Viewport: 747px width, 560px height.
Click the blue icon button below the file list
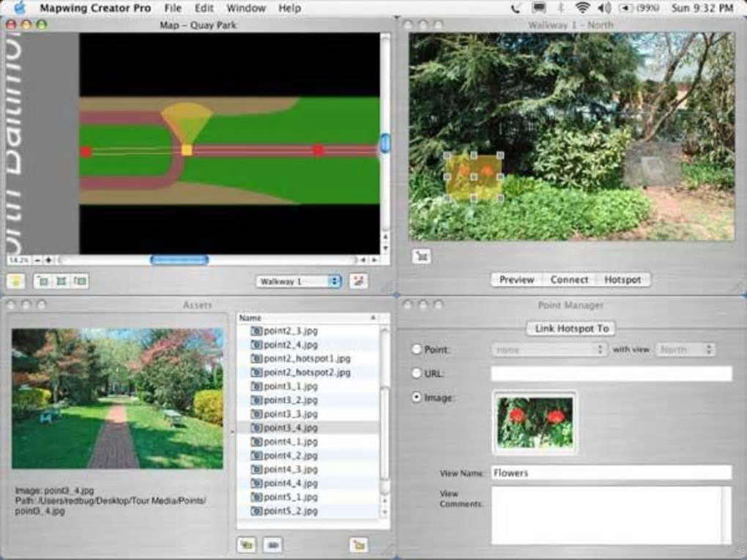click(x=272, y=545)
